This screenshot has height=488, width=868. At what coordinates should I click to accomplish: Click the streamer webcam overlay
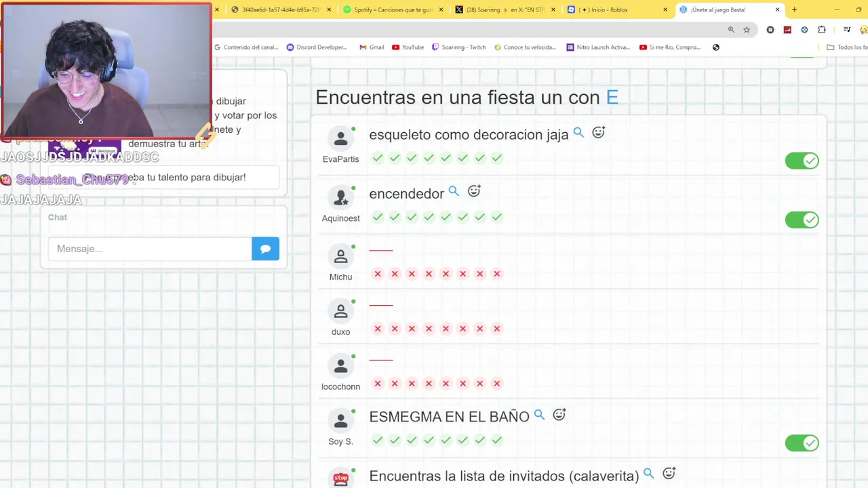click(106, 70)
